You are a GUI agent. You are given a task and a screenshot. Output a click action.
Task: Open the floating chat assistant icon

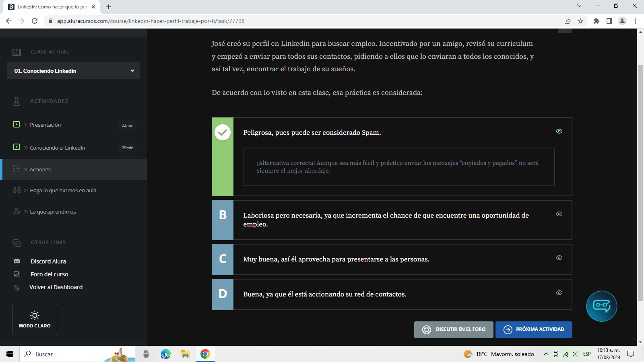coord(602,306)
